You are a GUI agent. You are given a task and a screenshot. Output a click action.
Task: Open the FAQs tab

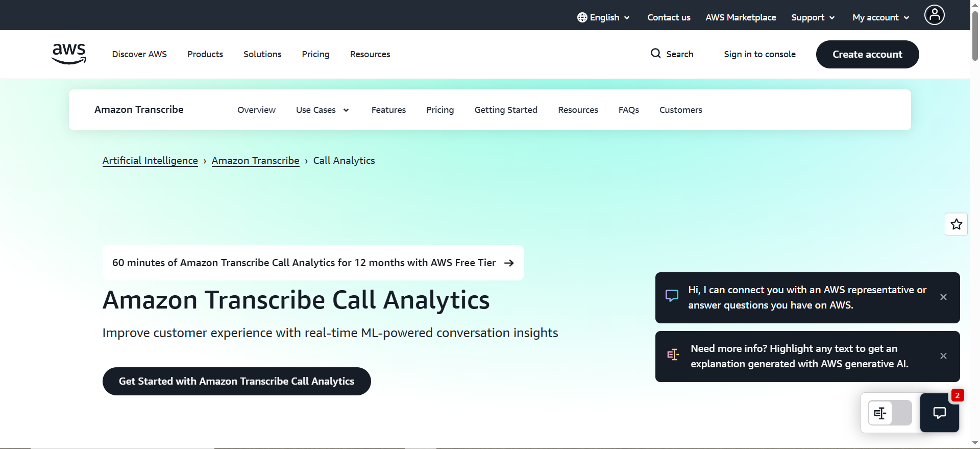pyautogui.click(x=629, y=110)
